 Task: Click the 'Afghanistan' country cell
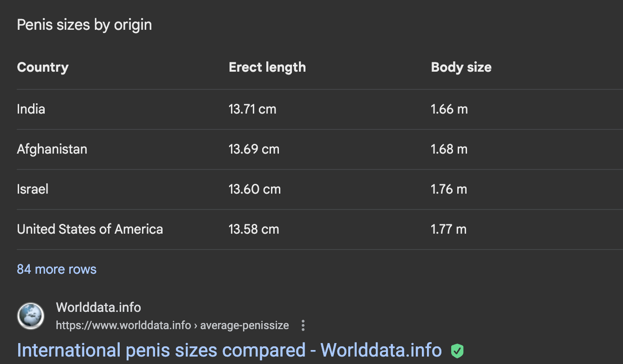tap(52, 149)
